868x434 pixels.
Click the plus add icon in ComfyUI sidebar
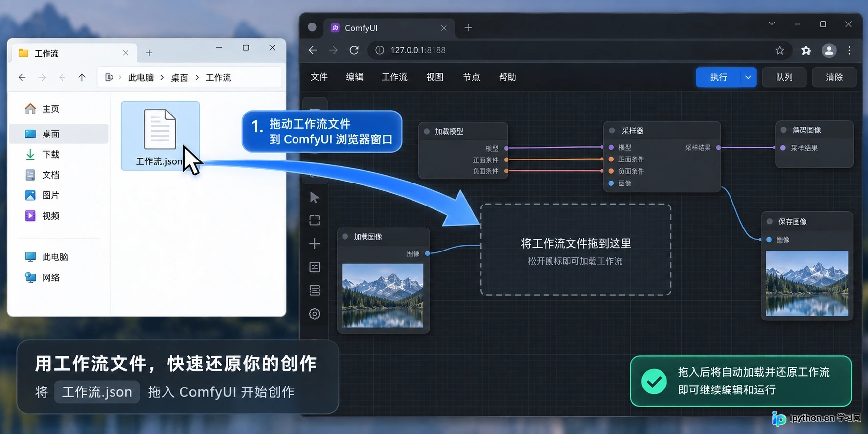click(x=315, y=244)
